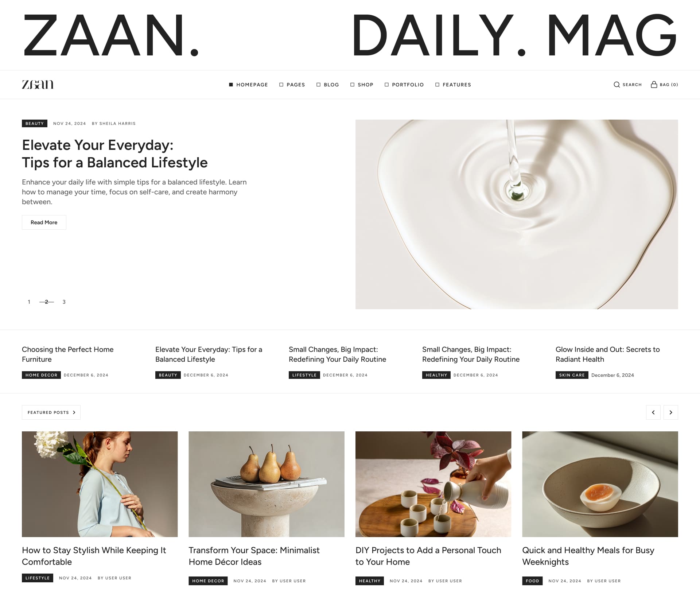Select the Features menu item

453,85
